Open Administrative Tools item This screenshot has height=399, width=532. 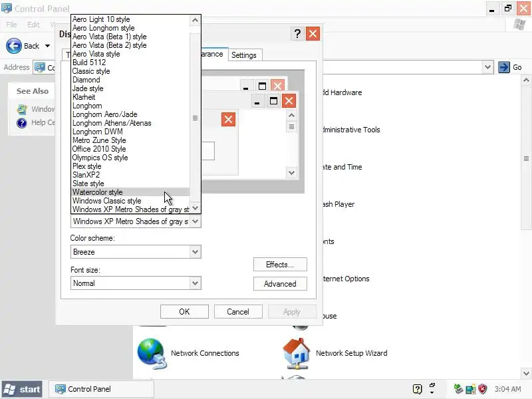(x=351, y=130)
